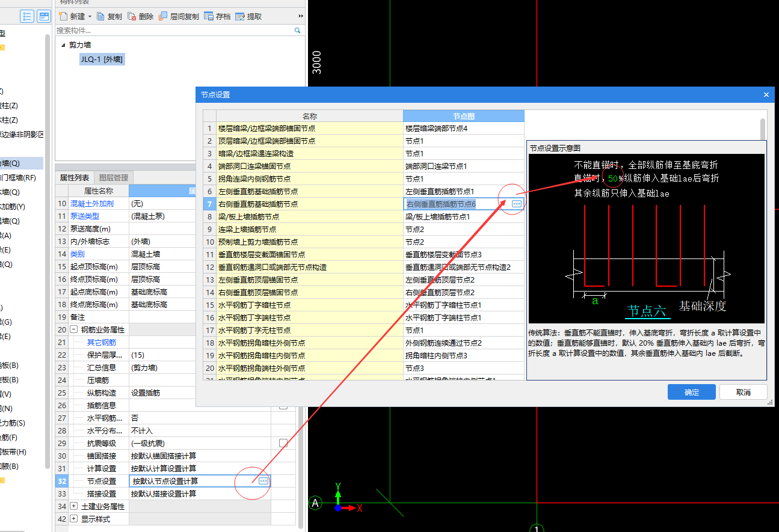Click the node dialog vertical scrollbar
The width and height of the screenshot is (779, 532).
coord(763,129)
